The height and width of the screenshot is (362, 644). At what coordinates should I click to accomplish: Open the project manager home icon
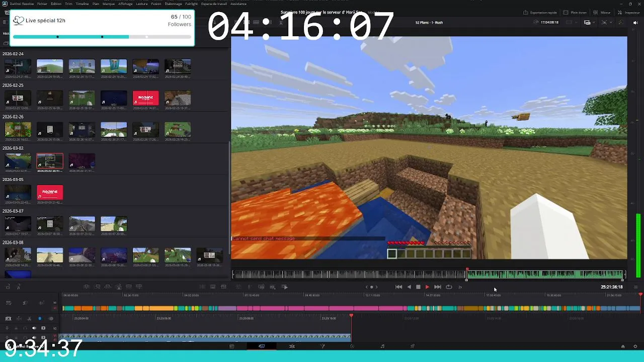pyautogui.click(x=623, y=346)
